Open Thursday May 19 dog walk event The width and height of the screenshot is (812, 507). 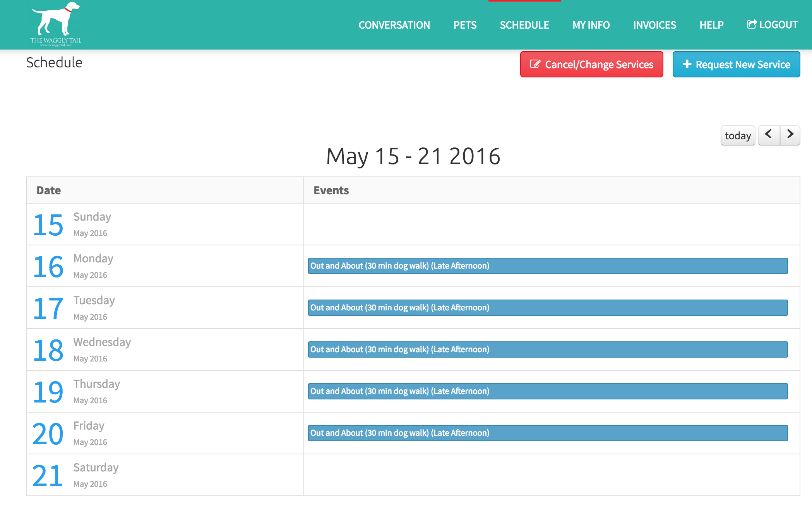548,391
